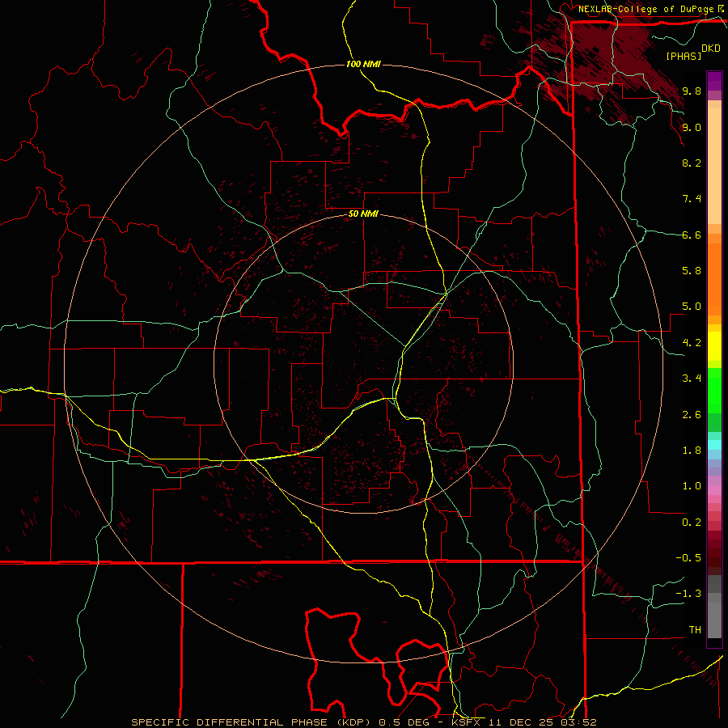Click the 50 NMI range ring label
This screenshot has height=728, width=728.
click(363, 214)
